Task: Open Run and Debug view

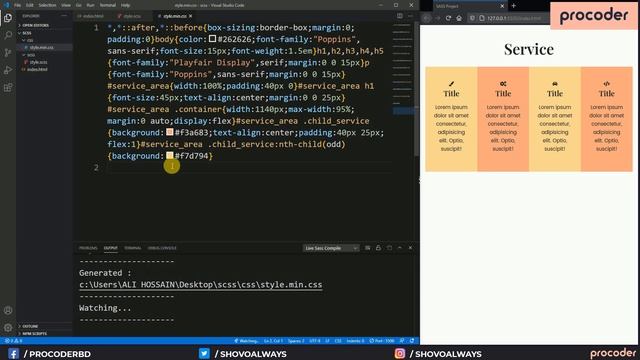Action: pos(8,70)
